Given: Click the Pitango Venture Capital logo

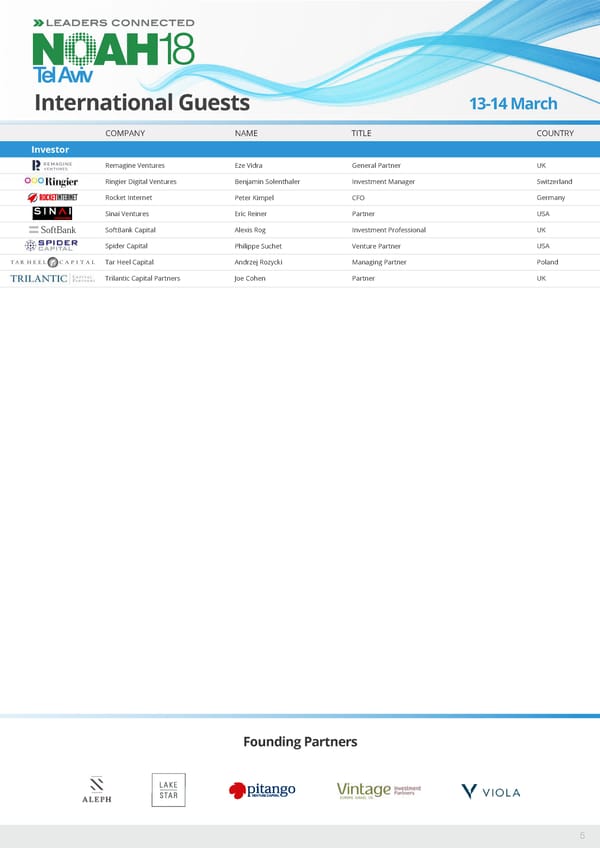Looking at the screenshot, I should point(262,791).
